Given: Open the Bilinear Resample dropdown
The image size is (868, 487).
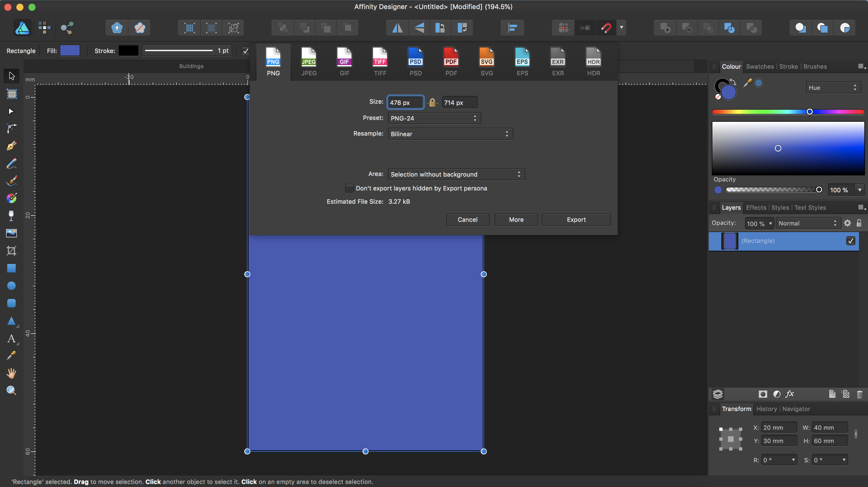Looking at the screenshot, I should [x=450, y=134].
